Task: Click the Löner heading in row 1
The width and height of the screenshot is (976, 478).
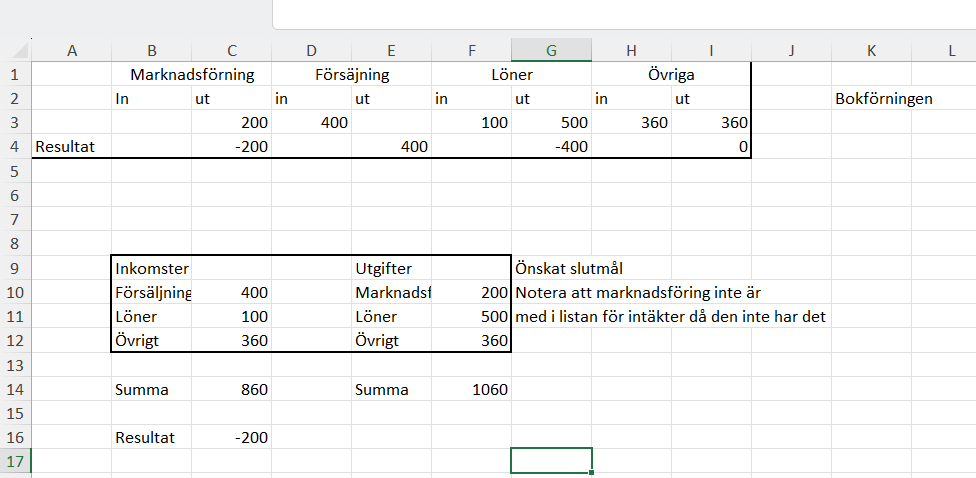Action: [x=512, y=75]
